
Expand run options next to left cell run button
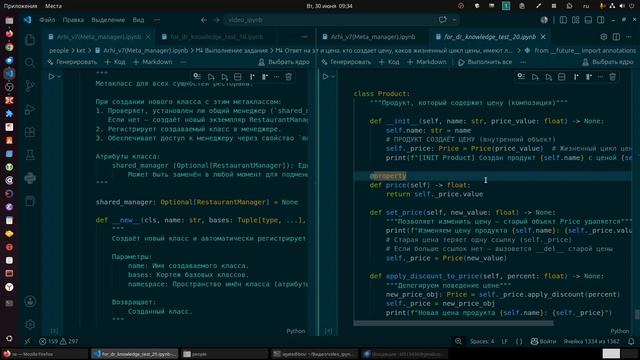[59, 77]
